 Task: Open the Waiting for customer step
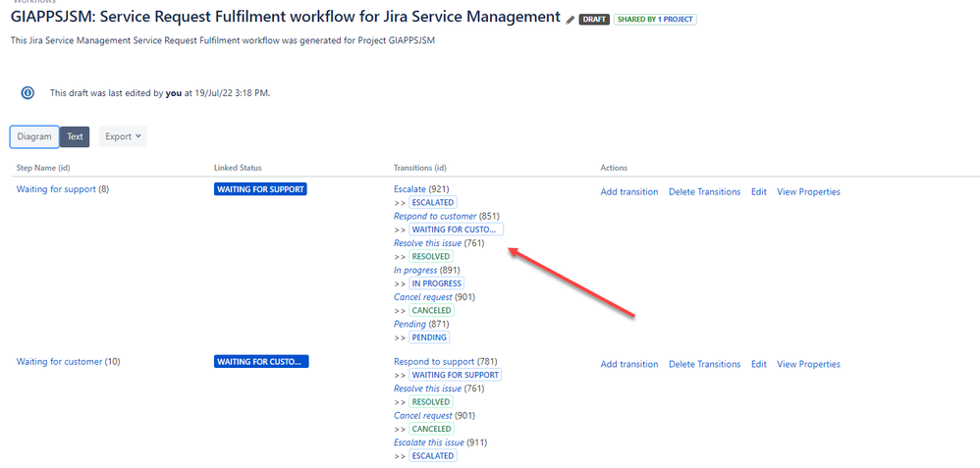59,362
